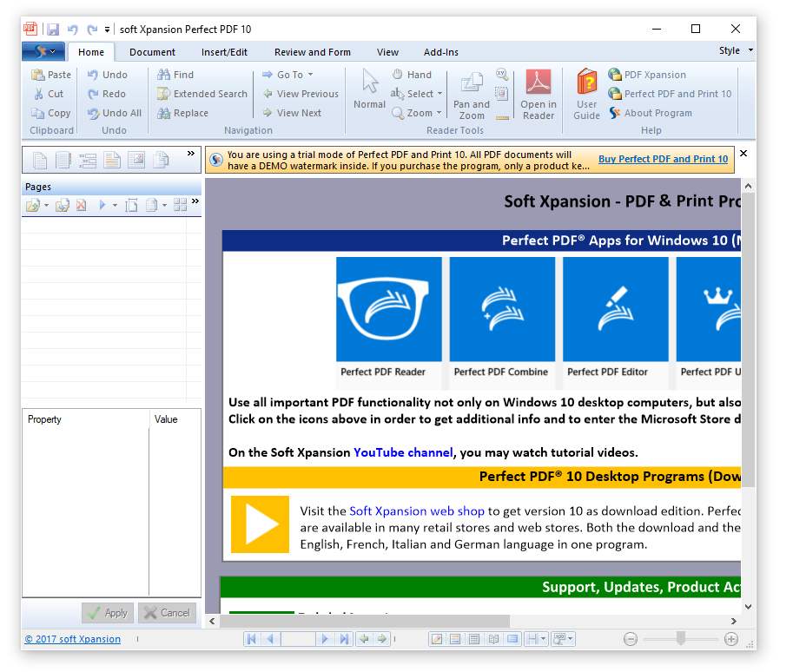Toggle the orange-striped form view button

[x=455, y=639]
